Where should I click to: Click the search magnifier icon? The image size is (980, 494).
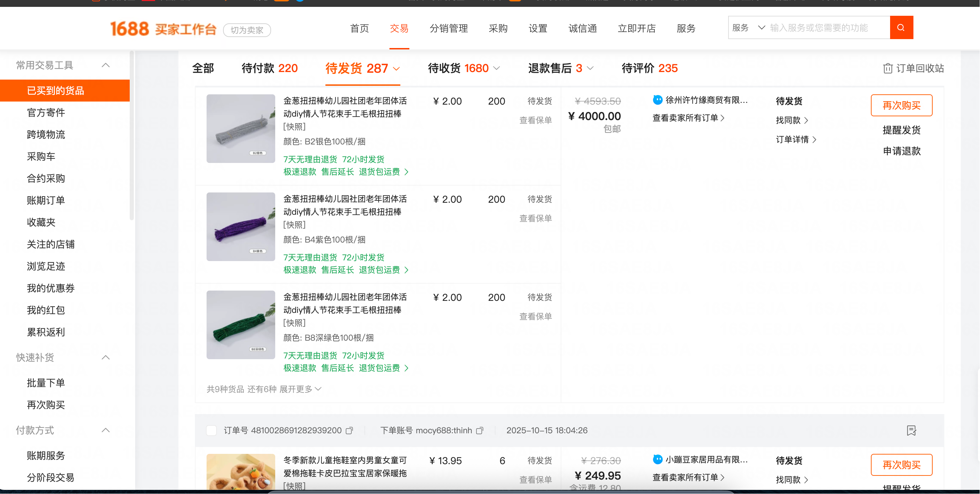tap(901, 27)
